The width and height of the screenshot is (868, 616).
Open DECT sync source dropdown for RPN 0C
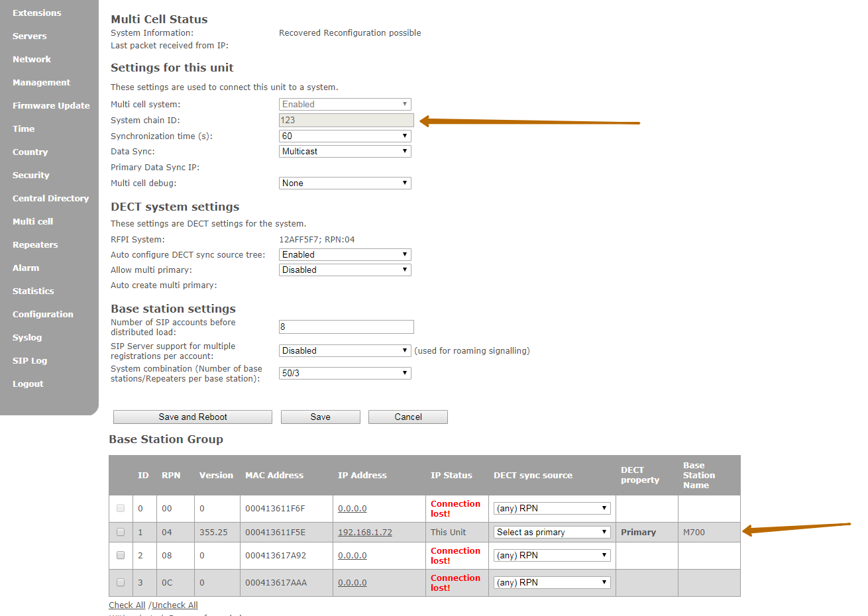(552, 582)
